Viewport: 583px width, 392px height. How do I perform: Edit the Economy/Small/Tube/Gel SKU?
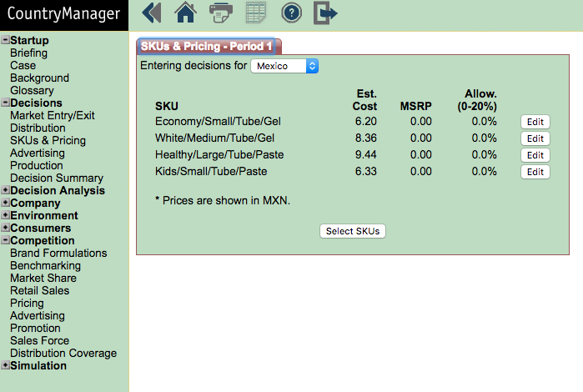[535, 122]
